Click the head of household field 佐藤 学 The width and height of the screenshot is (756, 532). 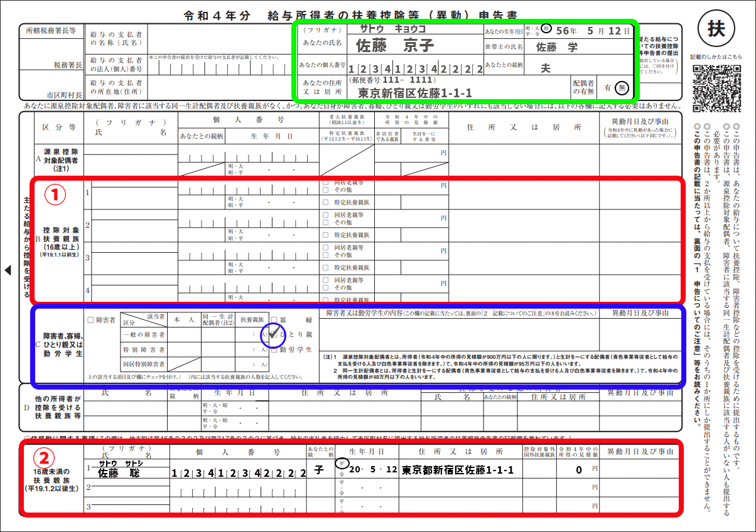click(x=556, y=46)
